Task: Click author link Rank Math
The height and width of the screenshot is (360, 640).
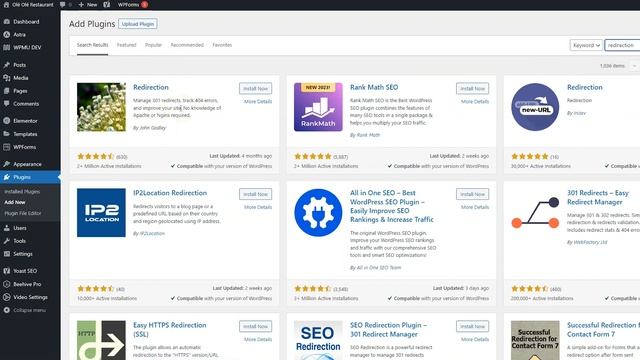Action: click(368, 135)
